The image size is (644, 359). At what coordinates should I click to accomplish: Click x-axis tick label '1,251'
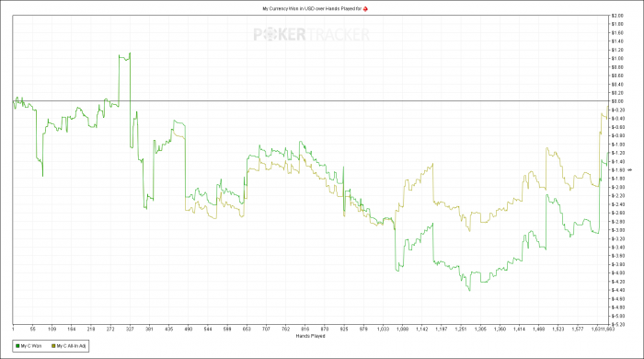click(x=461, y=329)
